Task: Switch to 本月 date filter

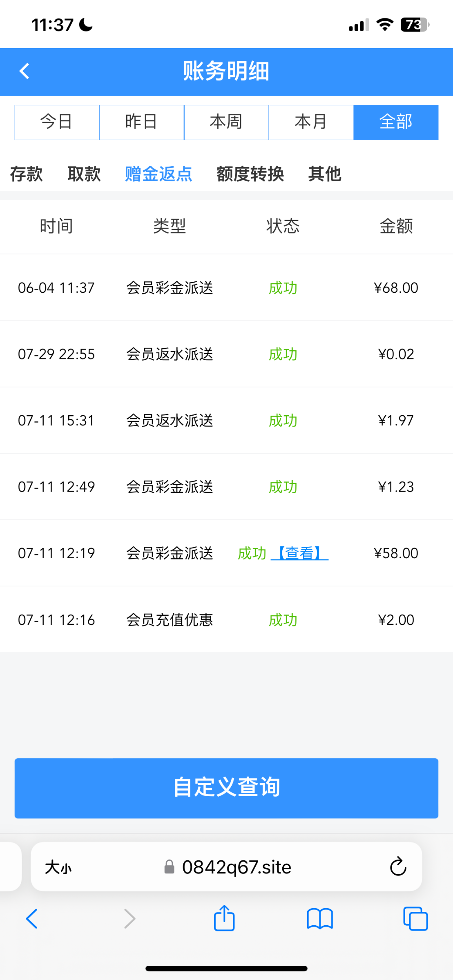Action: (x=311, y=122)
